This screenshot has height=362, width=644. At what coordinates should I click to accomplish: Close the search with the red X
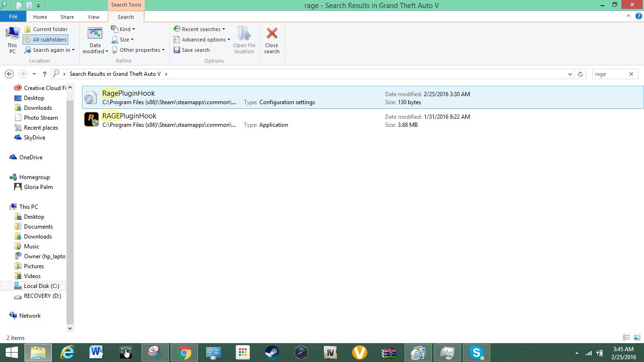[272, 40]
